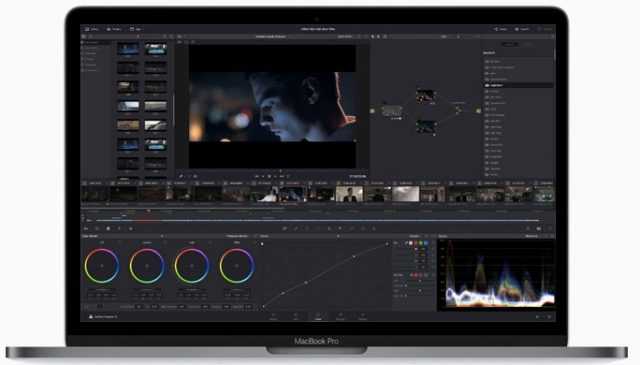
Task: Click the viewer preview image
Action: coord(272,107)
